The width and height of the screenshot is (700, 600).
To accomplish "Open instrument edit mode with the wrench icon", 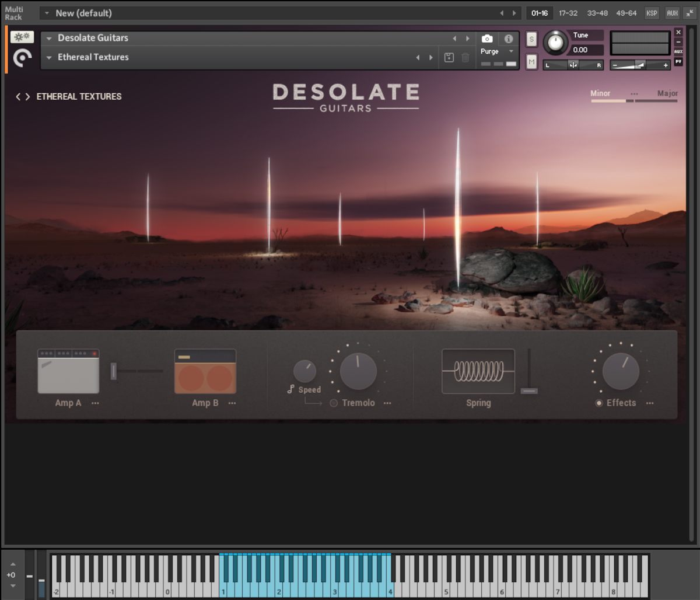I will [22, 37].
